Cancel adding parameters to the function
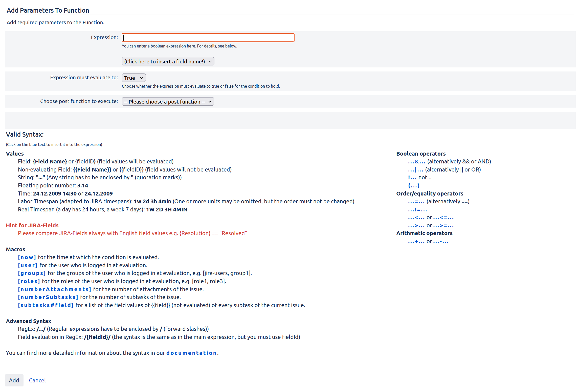The image size is (581, 392). (37, 380)
